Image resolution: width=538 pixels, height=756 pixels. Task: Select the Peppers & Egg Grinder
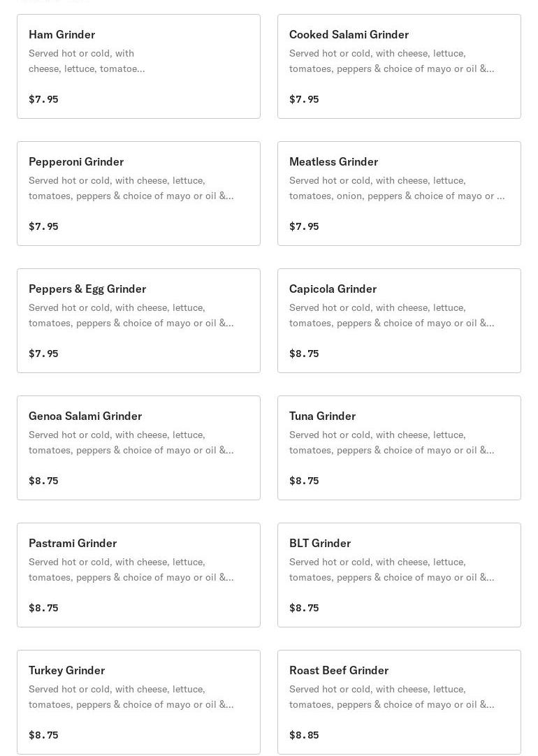coord(138,321)
